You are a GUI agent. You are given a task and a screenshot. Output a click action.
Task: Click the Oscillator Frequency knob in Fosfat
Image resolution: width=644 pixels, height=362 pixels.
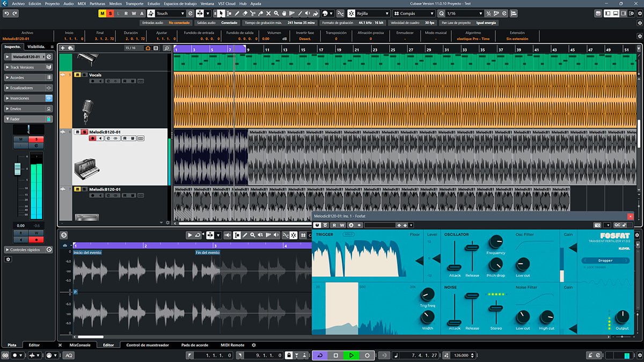496,242
